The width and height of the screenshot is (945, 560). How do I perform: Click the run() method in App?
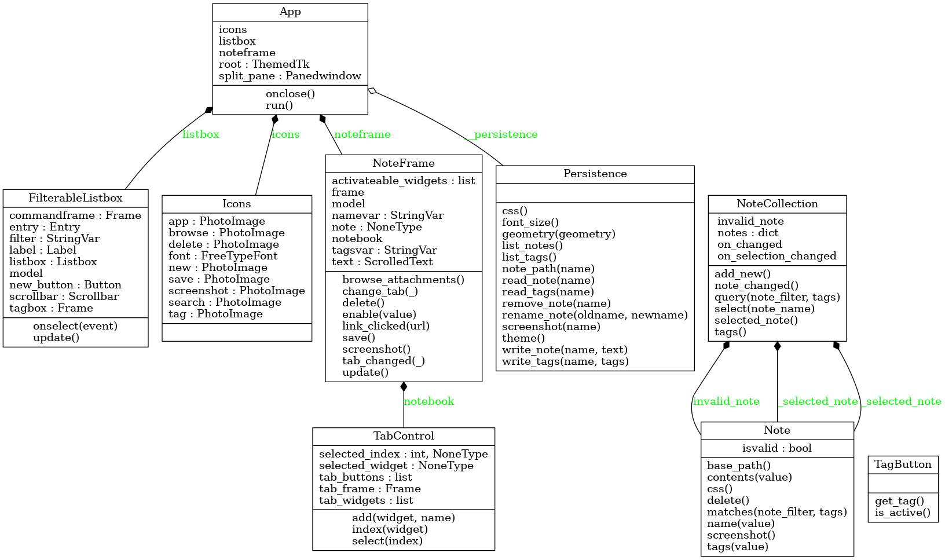coord(279,105)
